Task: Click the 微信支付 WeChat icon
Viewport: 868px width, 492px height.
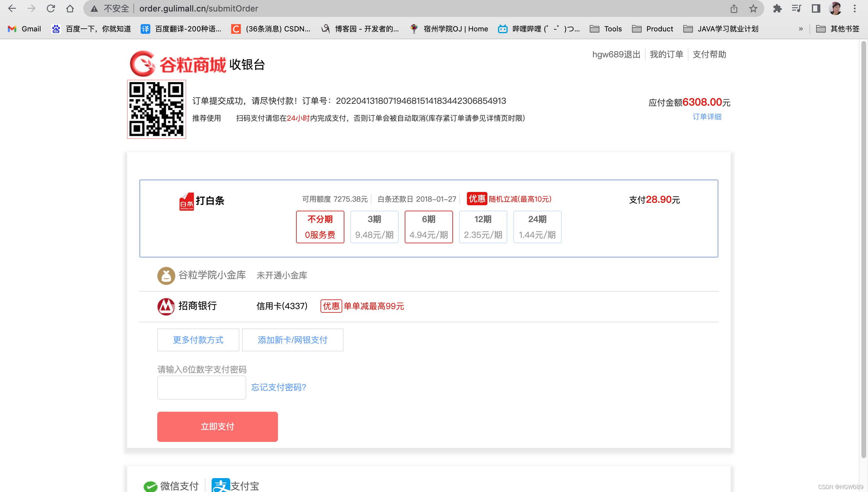Action: coord(150,486)
